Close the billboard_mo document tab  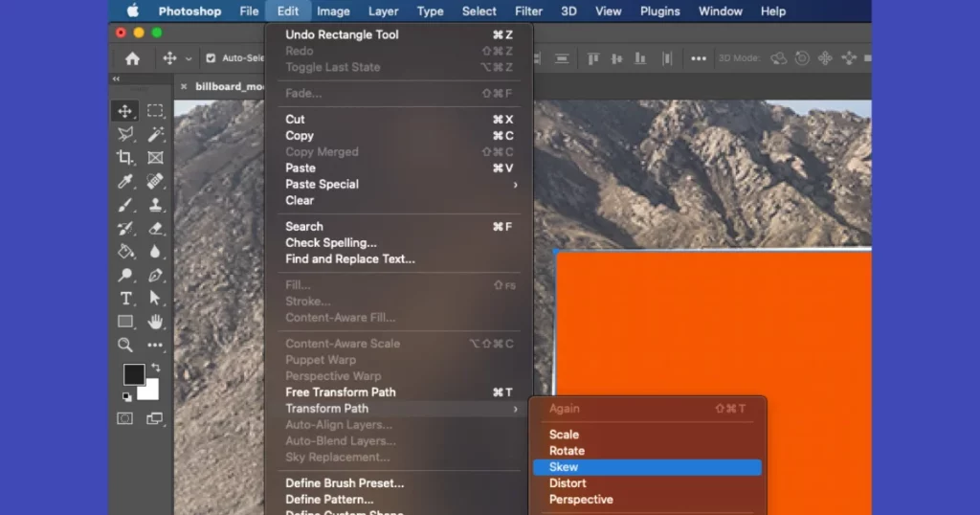coord(184,87)
